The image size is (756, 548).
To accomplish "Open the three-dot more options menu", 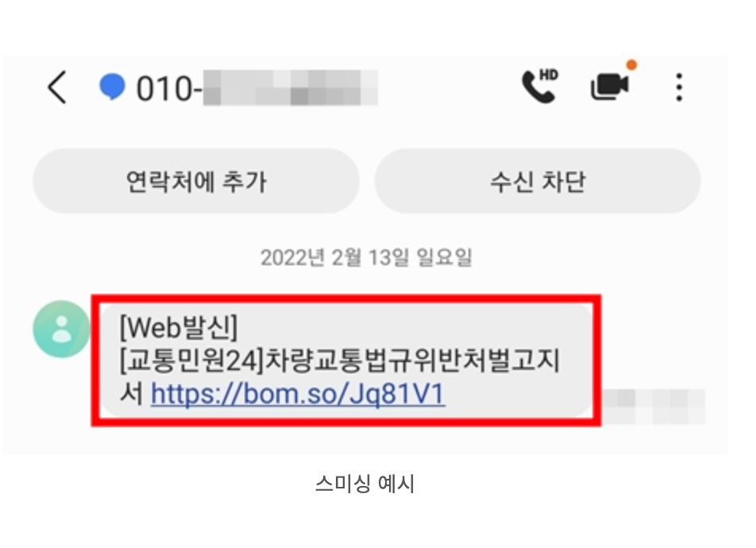I will pyautogui.click(x=679, y=87).
